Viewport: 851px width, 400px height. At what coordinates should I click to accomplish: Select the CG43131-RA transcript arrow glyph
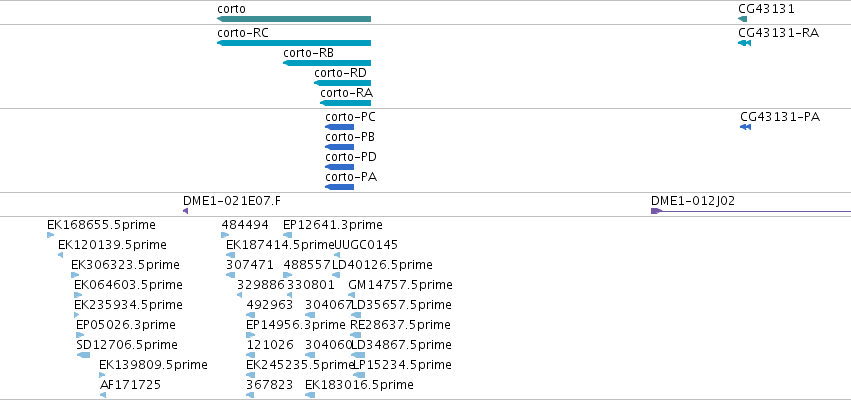pos(744,43)
